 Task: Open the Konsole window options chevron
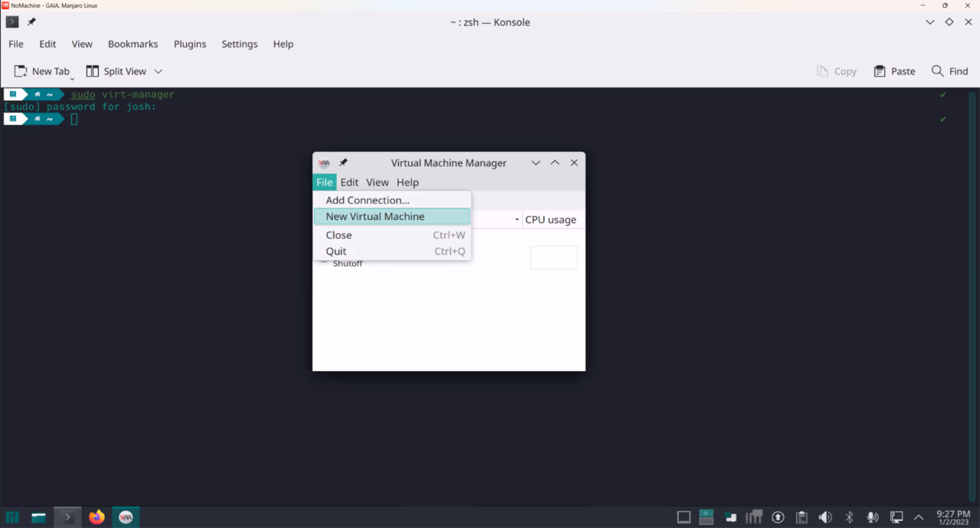[x=929, y=21]
